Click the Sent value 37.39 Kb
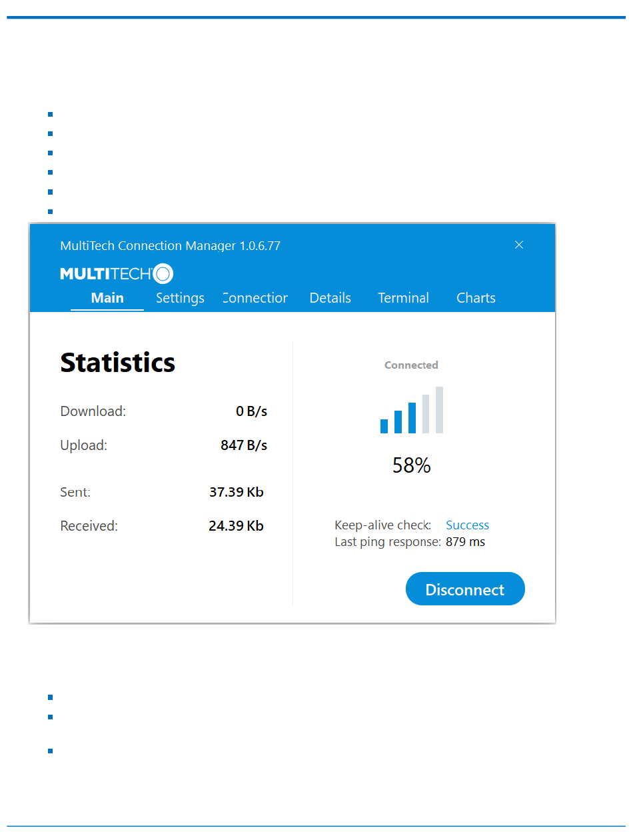Viewport: 633px width, 840px height. point(237,492)
